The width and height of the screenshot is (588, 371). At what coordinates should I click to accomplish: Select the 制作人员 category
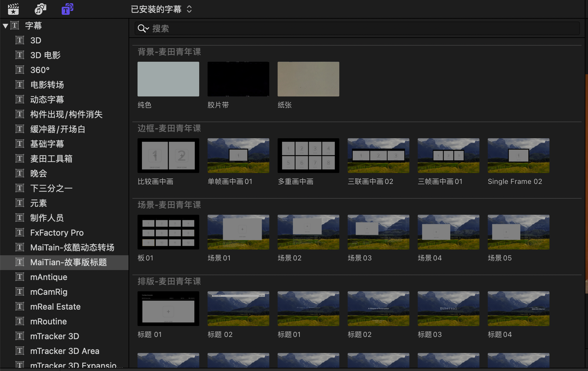[x=64, y=218]
